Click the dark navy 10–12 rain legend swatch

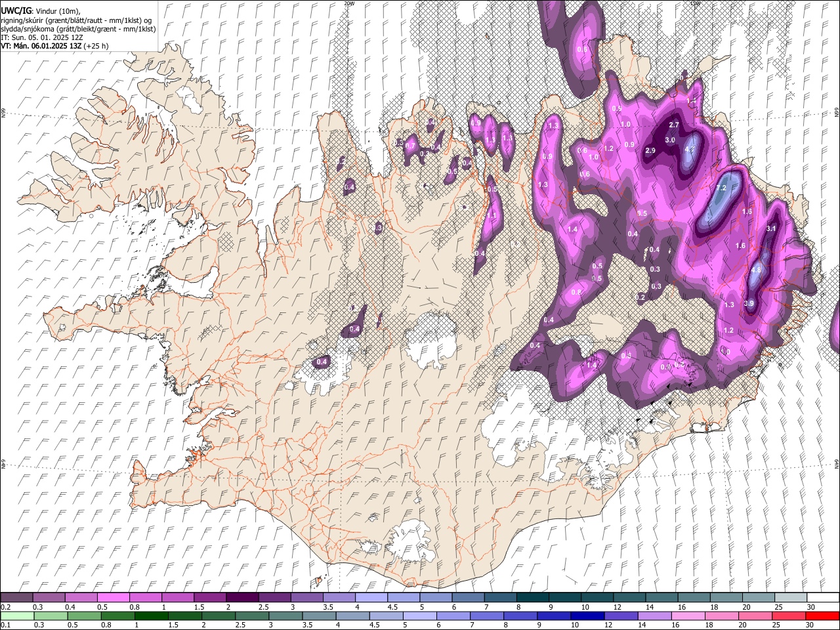point(587,616)
